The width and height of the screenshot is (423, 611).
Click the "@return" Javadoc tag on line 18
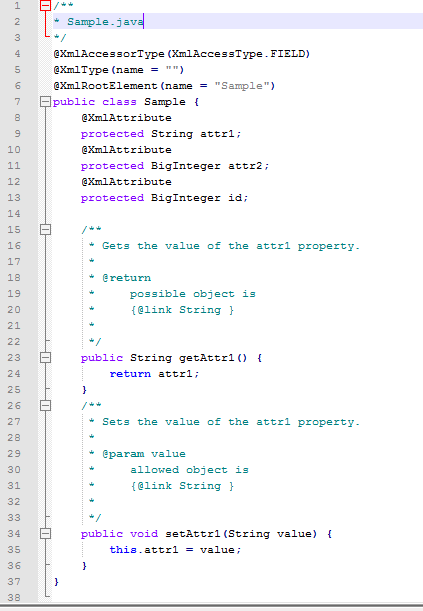(126, 278)
